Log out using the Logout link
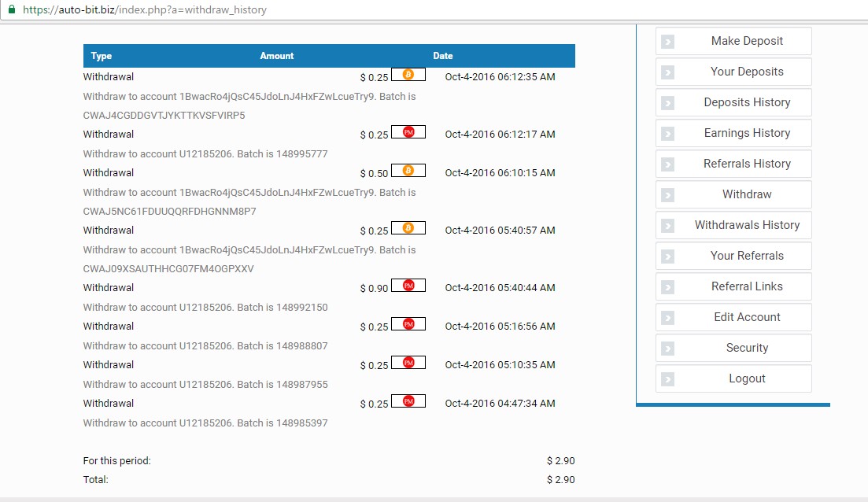 click(733, 378)
